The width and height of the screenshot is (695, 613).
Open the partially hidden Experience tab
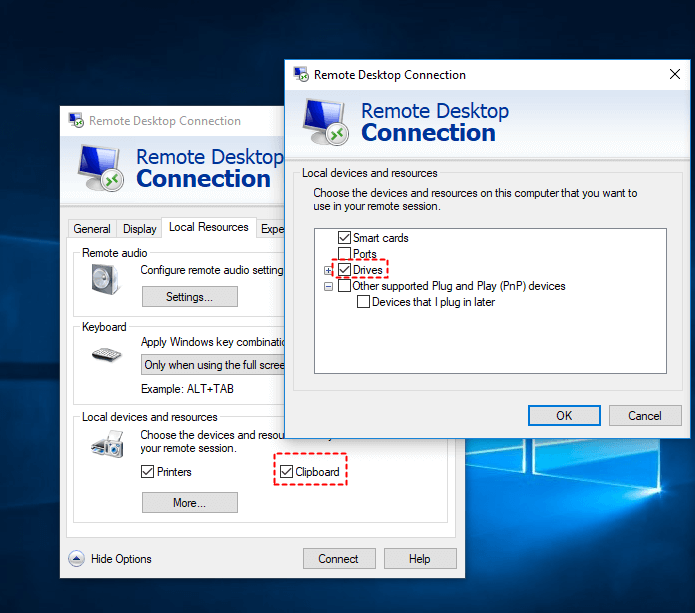pos(271,229)
